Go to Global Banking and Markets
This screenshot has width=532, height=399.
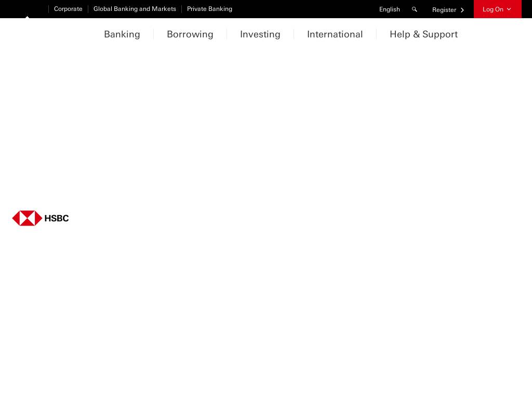pyautogui.click(x=135, y=9)
